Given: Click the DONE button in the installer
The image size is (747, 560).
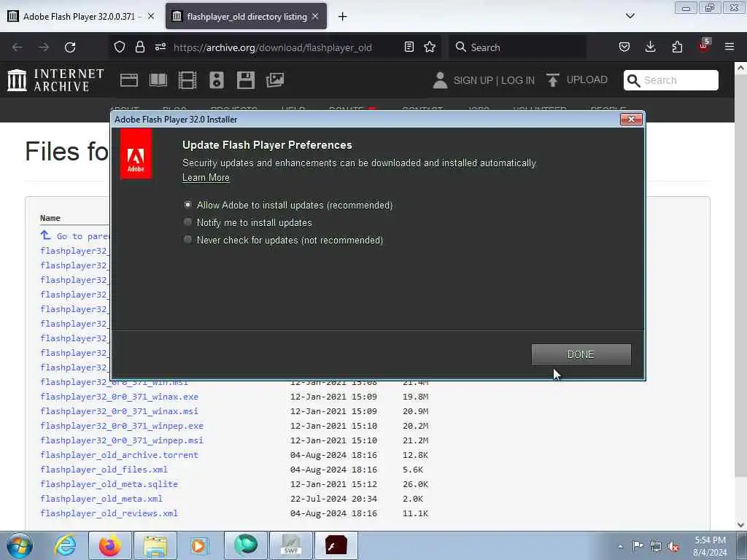Looking at the screenshot, I should click(581, 354).
